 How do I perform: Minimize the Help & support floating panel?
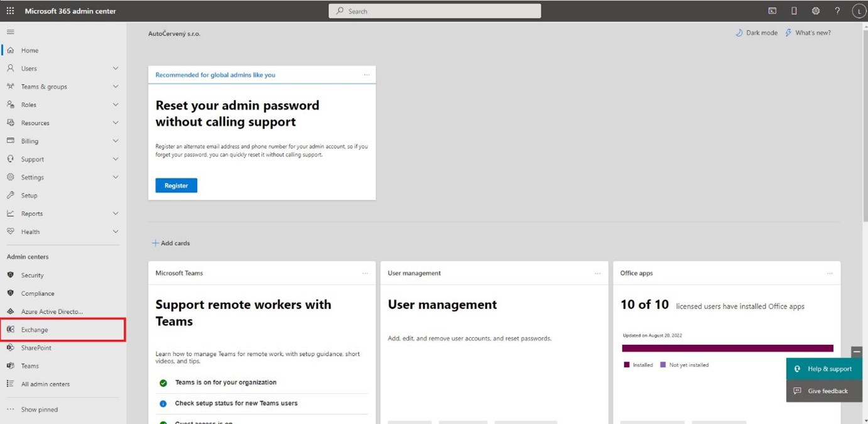[856, 352]
